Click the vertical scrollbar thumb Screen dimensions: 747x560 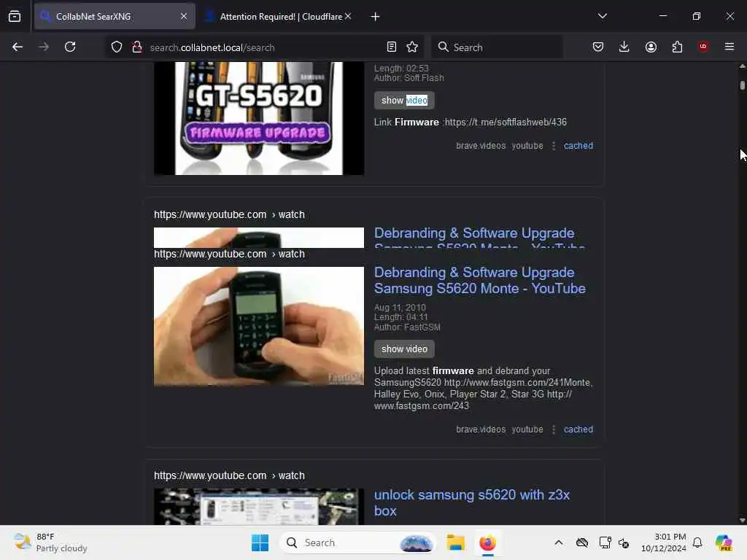point(742,85)
